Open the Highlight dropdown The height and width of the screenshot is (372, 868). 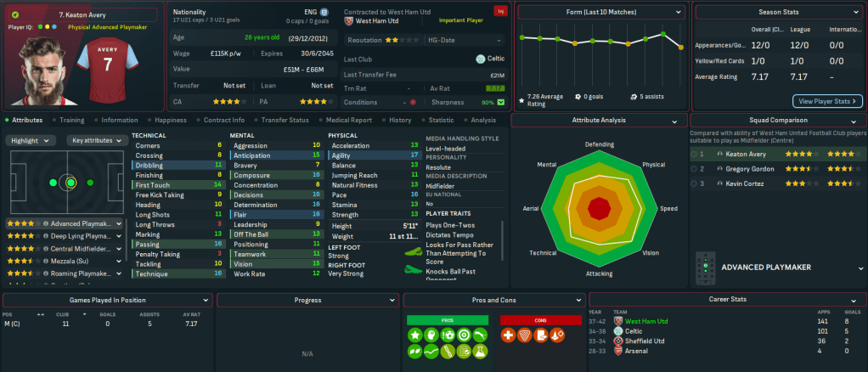click(x=32, y=140)
